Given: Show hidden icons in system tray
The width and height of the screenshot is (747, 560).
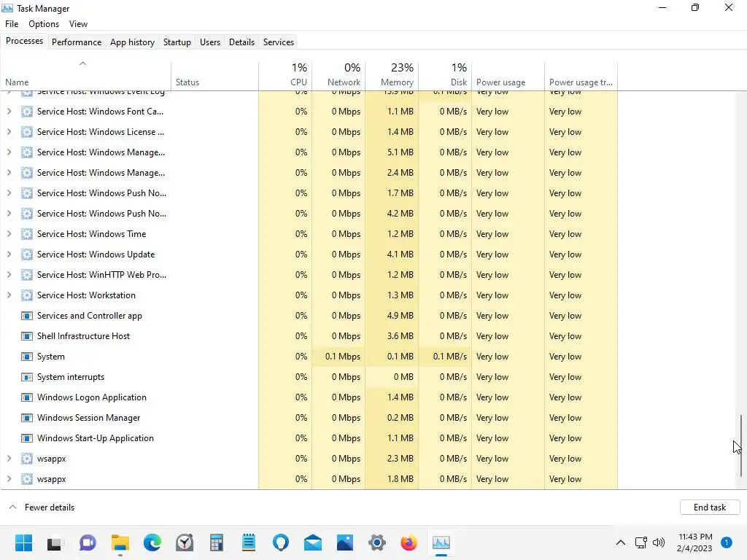Looking at the screenshot, I should coord(620,542).
